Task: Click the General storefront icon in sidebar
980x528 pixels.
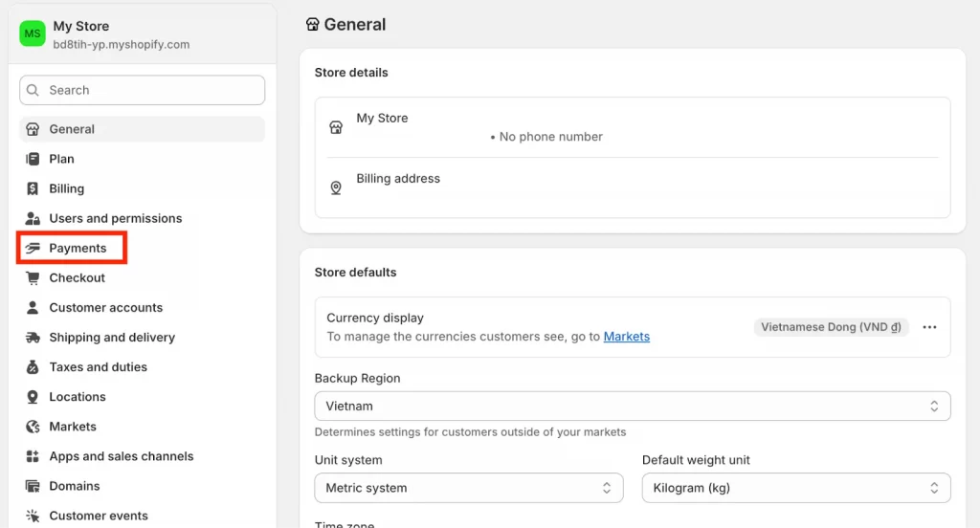Action: (33, 129)
